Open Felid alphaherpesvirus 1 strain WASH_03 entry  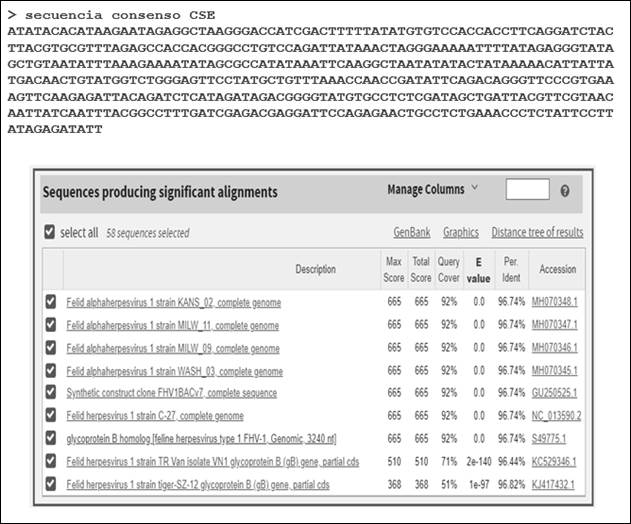pyautogui.click(x=174, y=371)
